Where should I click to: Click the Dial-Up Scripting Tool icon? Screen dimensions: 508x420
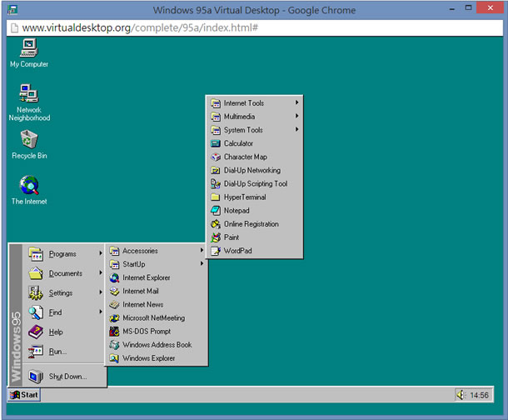coord(216,183)
